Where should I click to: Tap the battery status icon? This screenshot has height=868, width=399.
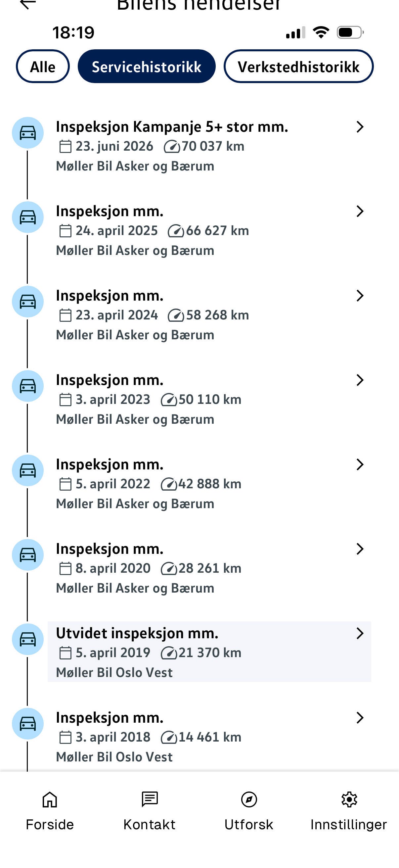pyautogui.click(x=350, y=32)
